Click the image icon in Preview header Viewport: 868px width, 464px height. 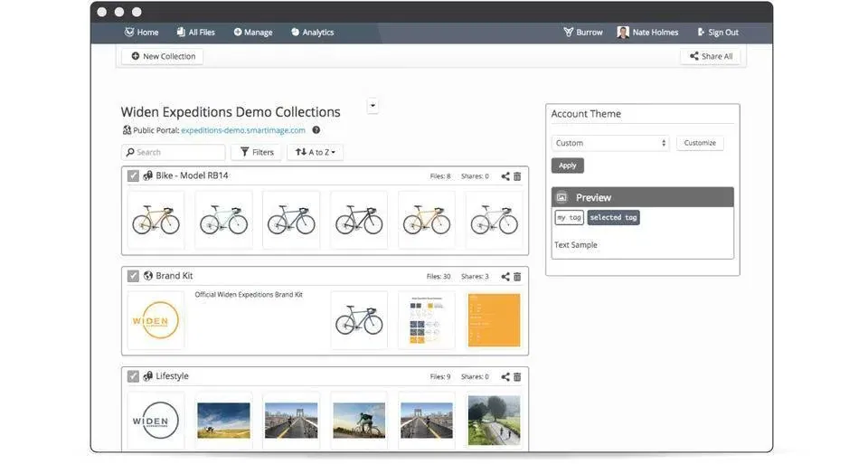[x=561, y=197]
